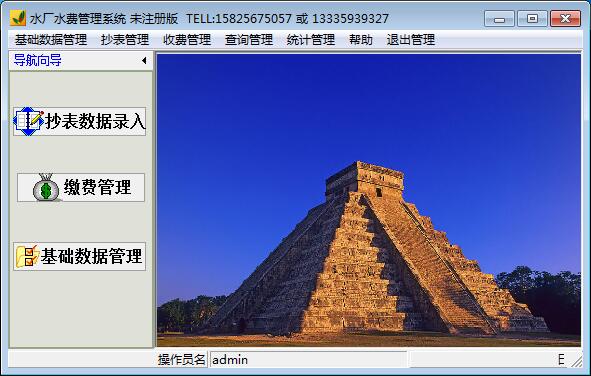
Task: Open the 统计管理 menu
Action: 311,40
